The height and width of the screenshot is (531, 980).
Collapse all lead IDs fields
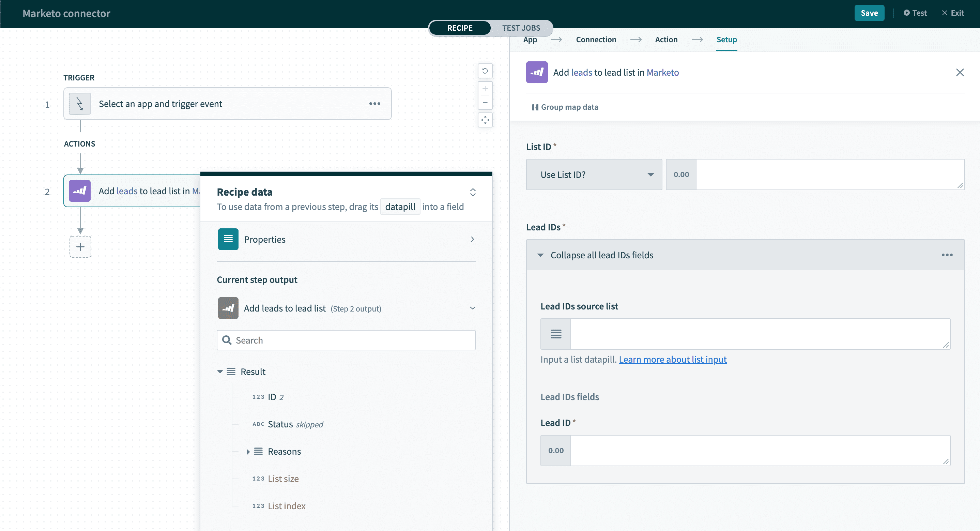[x=540, y=255]
